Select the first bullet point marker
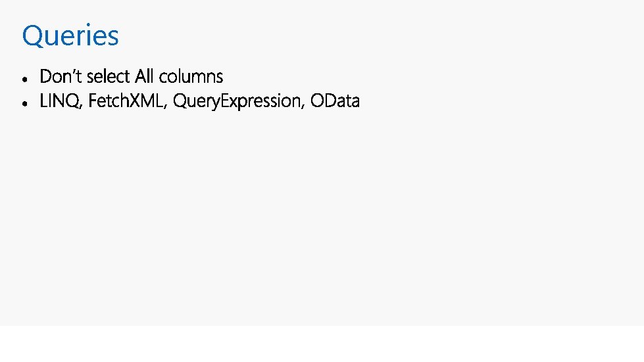This screenshot has width=644, height=362. [x=25, y=79]
